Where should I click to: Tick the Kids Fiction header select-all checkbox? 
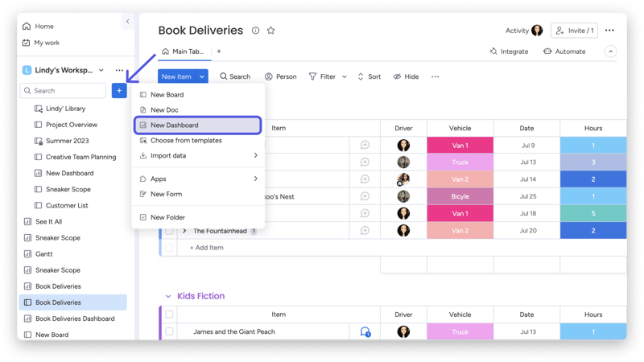click(169, 315)
